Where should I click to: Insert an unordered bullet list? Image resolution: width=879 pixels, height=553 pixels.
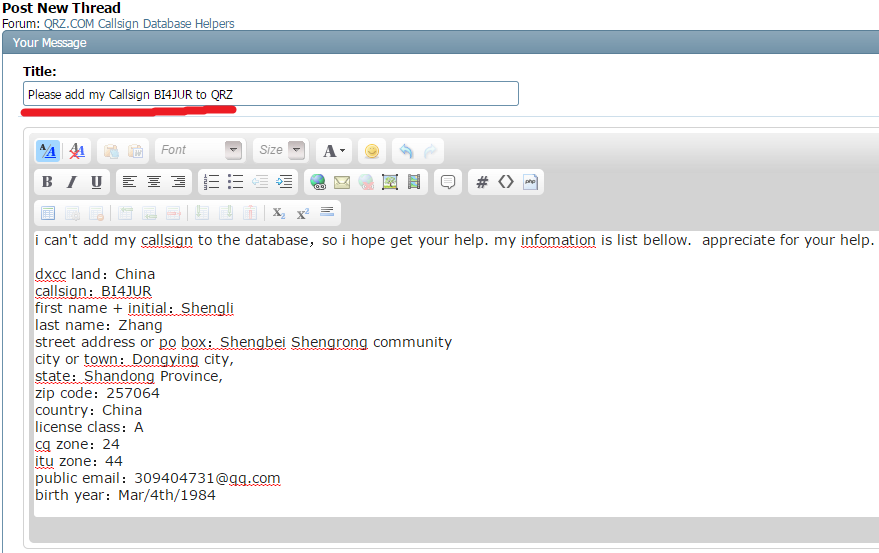pos(235,182)
